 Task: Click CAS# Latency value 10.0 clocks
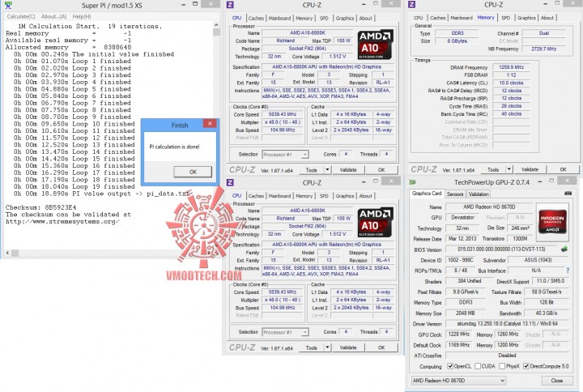(x=511, y=83)
